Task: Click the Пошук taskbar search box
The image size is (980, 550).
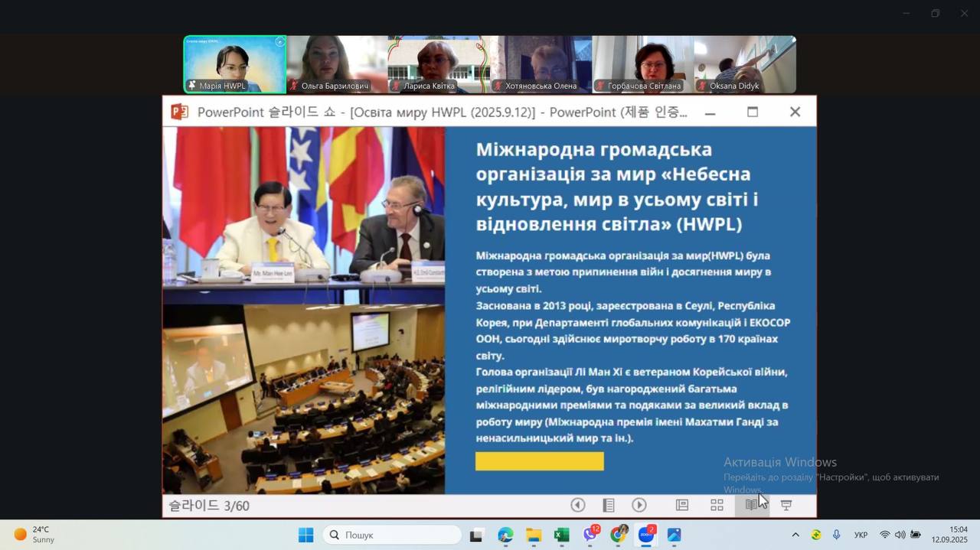Action: 392,535
